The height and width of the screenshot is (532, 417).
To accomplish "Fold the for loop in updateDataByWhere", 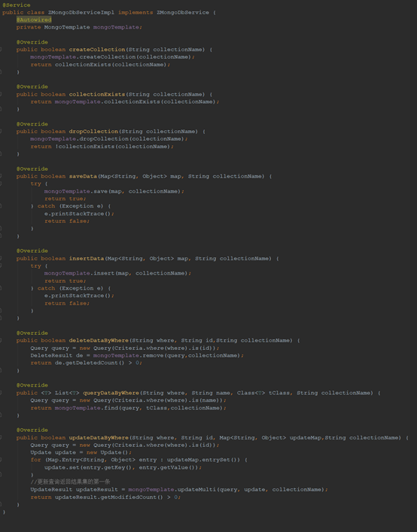I will [x=1, y=460].
